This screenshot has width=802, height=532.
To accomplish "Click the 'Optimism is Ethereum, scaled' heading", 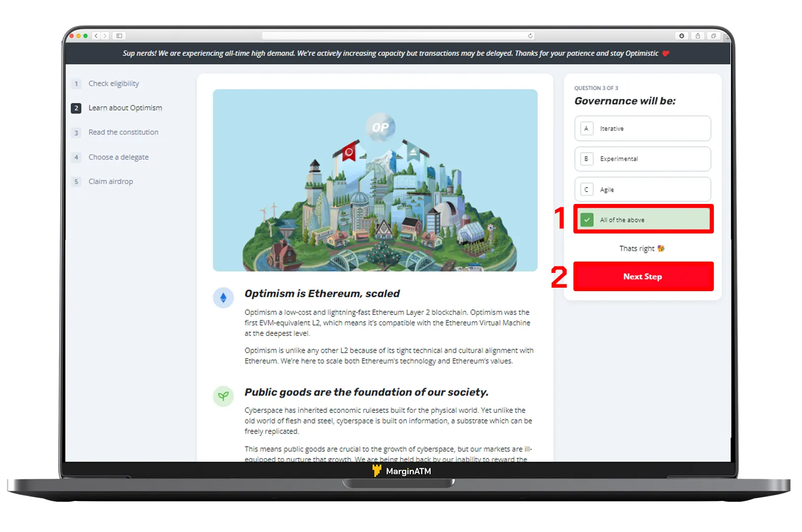I will [x=322, y=294].
